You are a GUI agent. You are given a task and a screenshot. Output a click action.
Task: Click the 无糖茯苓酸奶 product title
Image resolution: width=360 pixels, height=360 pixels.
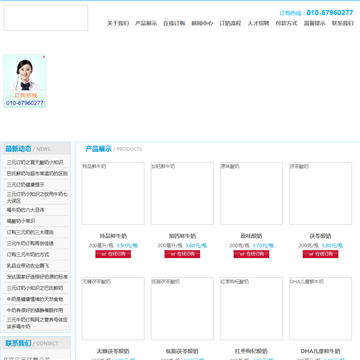113,351
